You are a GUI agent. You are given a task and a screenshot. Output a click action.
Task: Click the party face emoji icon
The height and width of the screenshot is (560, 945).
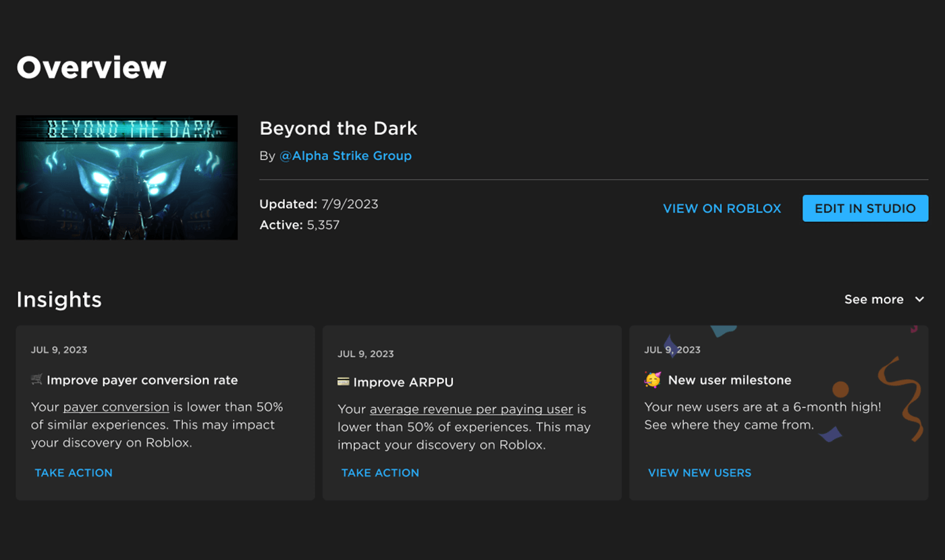[653, 380]
